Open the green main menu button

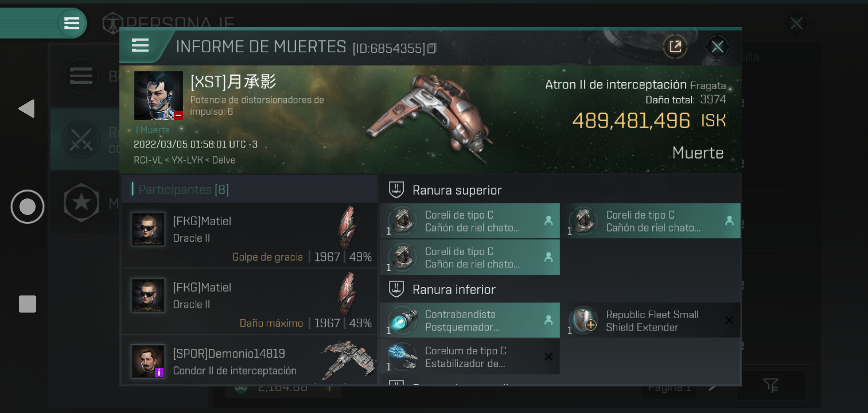[x=72, y=23]
